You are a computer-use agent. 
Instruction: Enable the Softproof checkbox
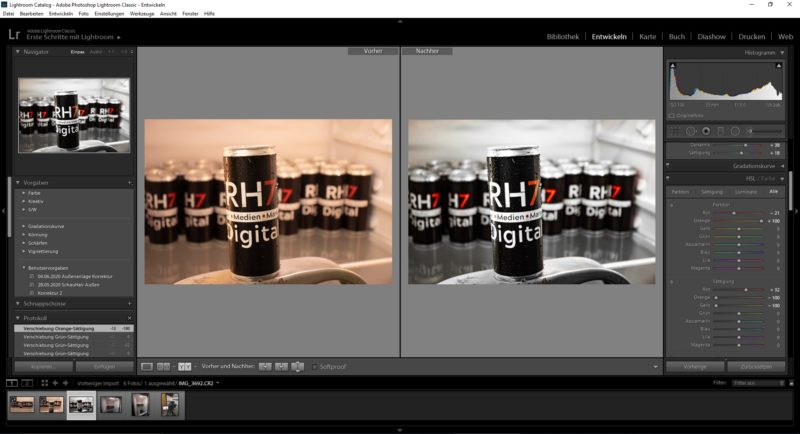click(x=315, y=367)
